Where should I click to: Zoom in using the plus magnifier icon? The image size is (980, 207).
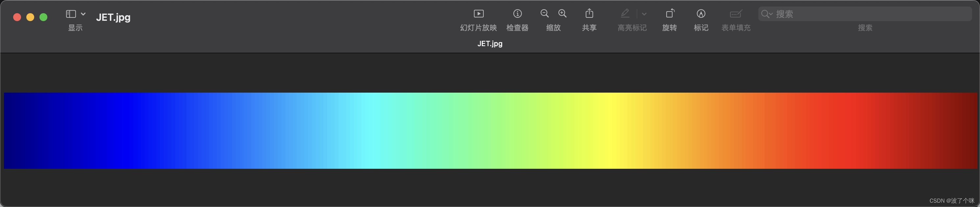click(563, 13)
